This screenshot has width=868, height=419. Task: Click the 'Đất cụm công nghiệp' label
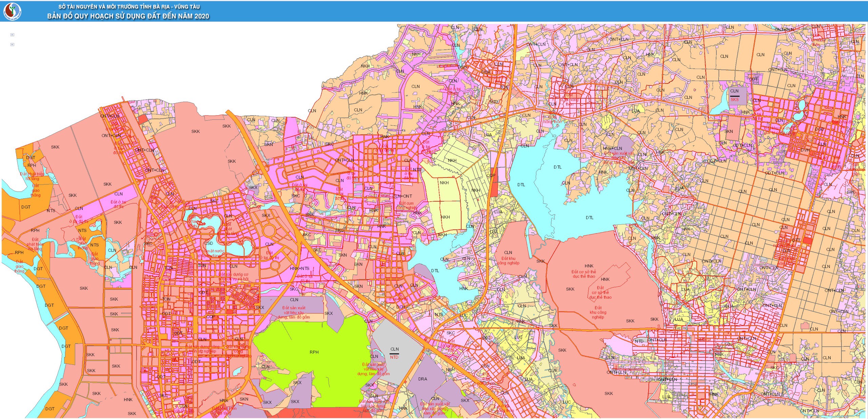[406, 205]
